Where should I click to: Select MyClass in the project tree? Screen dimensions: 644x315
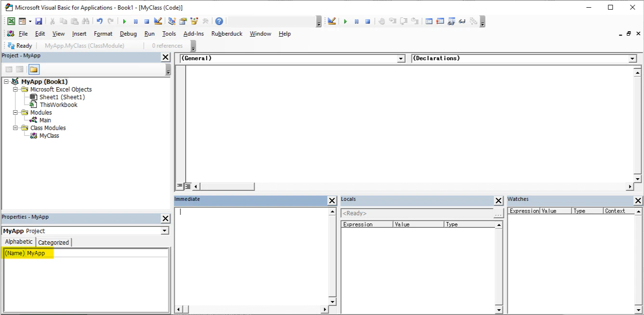49,136
